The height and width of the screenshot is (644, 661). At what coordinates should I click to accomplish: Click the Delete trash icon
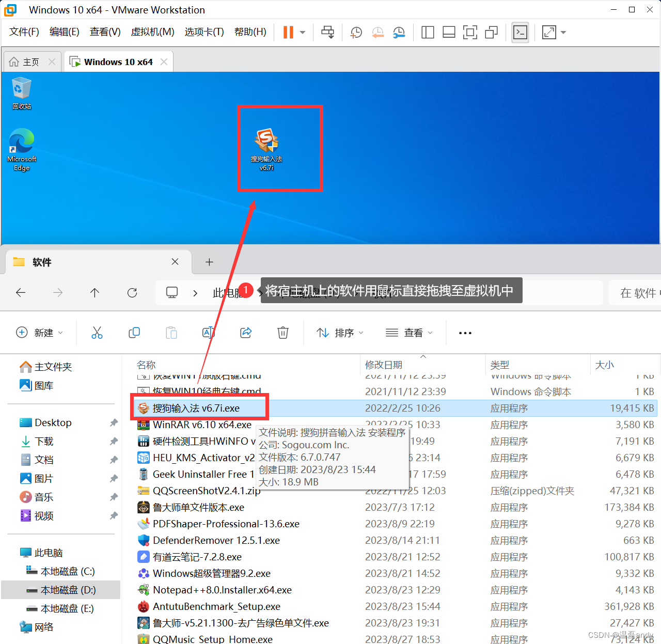point(283,333)
